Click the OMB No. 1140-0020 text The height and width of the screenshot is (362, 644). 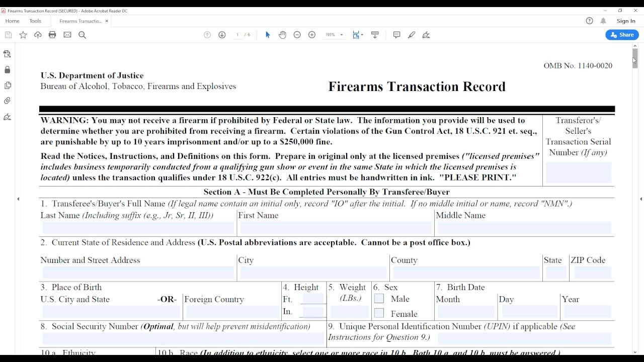pyautogui.click(x=578, y=65)
